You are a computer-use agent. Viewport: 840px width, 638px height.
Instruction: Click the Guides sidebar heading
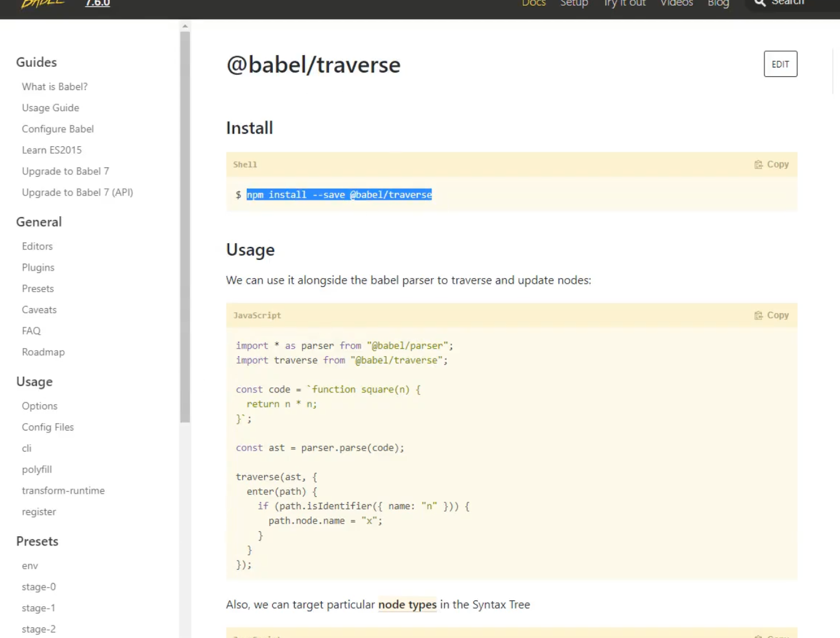click(36, 62)
